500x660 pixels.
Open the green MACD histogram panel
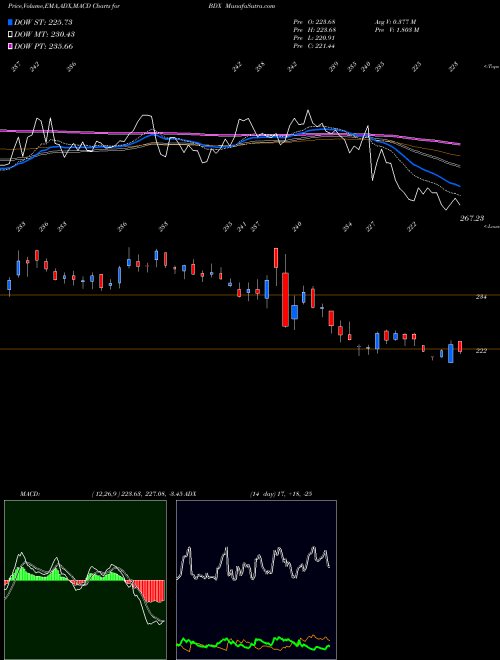pyautogui.click(x=85, y=580)
